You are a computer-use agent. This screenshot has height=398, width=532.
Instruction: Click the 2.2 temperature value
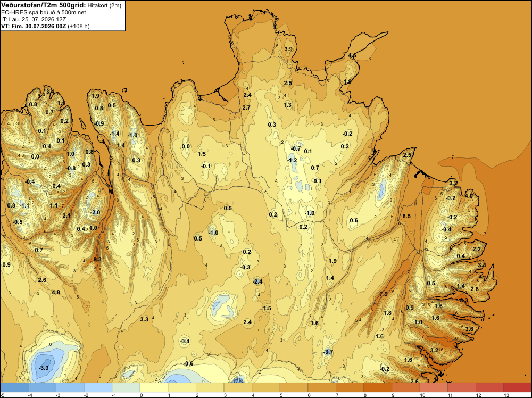(x=477, y=249)
